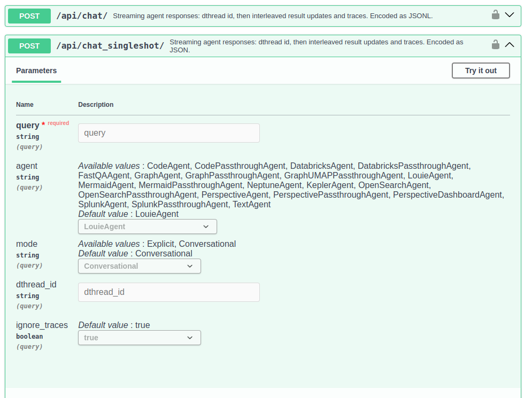Focus the query input field
The image size is (532, 398).
(x=169, y=133)
